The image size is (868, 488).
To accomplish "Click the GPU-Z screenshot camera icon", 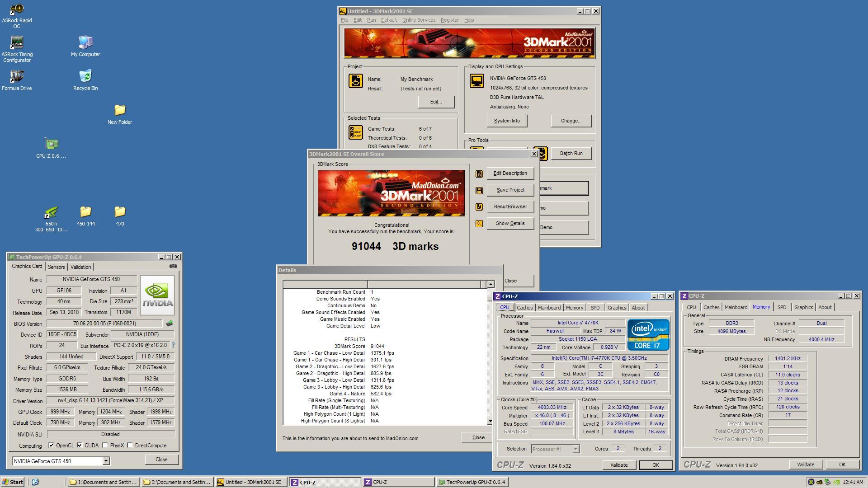I will pos(173,266).
